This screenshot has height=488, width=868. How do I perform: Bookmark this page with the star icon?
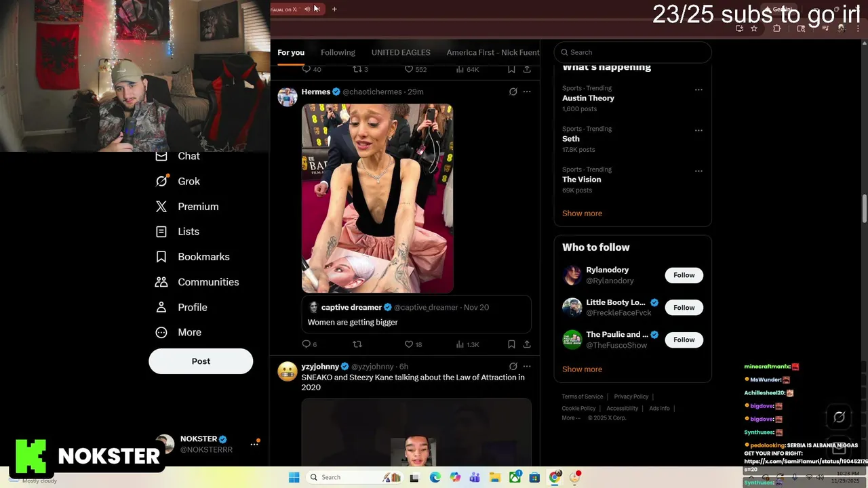pos(754,28)
